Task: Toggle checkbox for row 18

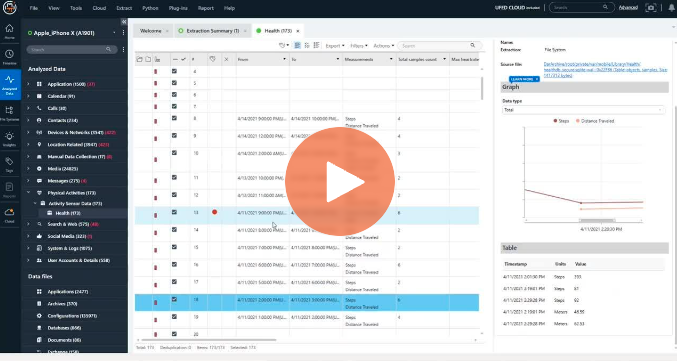Action: [174, 299]
